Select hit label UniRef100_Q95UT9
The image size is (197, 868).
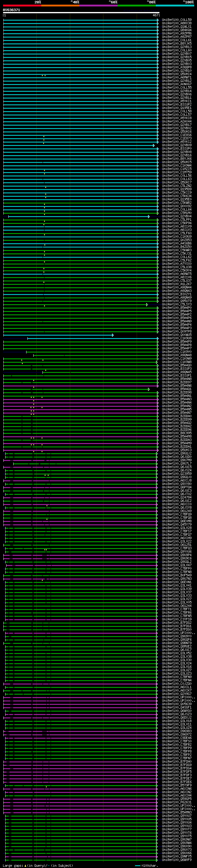pos(177,301)
